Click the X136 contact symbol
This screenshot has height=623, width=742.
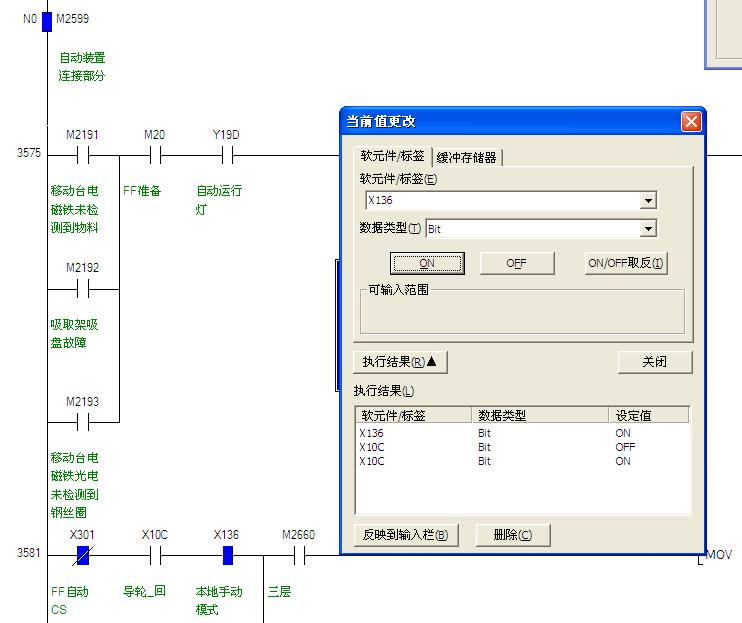(227, 555)
